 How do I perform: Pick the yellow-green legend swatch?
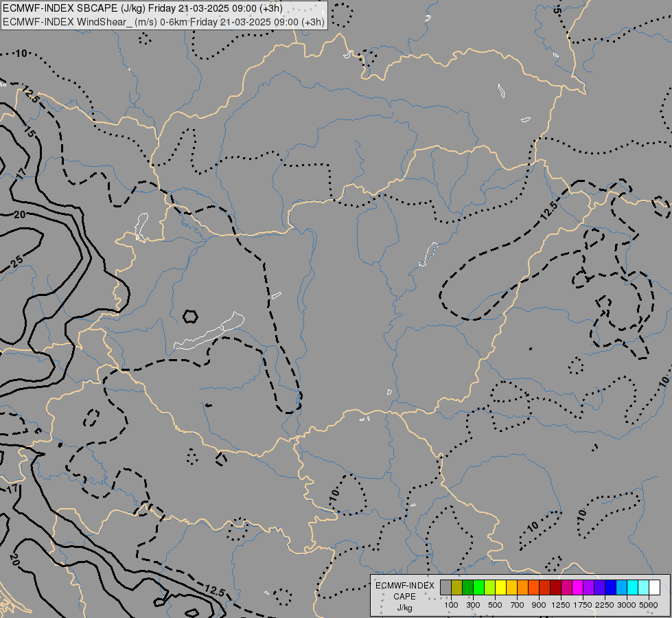[x=490, y=588]
